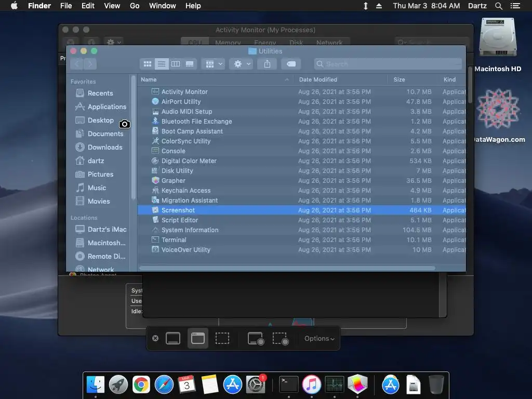This screenshot has width=532, height=399.
Task: Open the Finder menu in menu bar
Action: (39, 6)
